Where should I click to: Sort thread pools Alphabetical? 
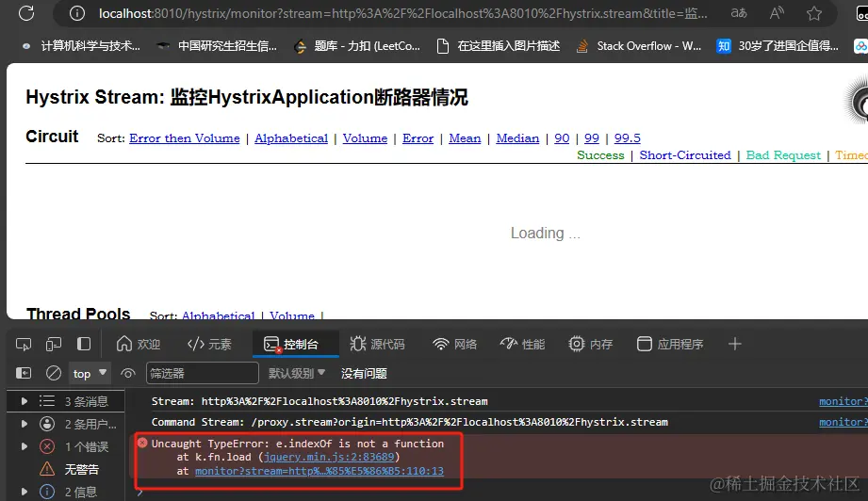[x=218, y=315]
